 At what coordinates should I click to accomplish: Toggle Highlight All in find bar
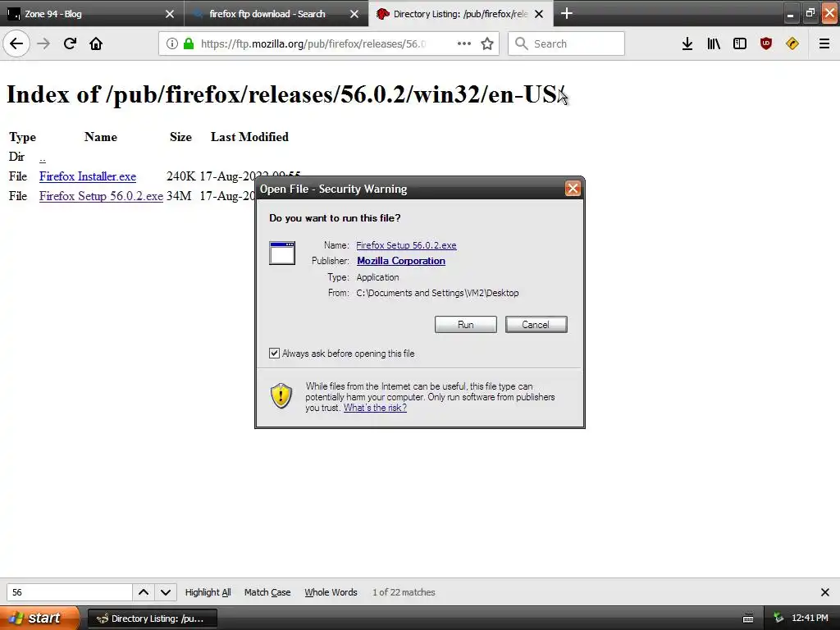point(208,592)
